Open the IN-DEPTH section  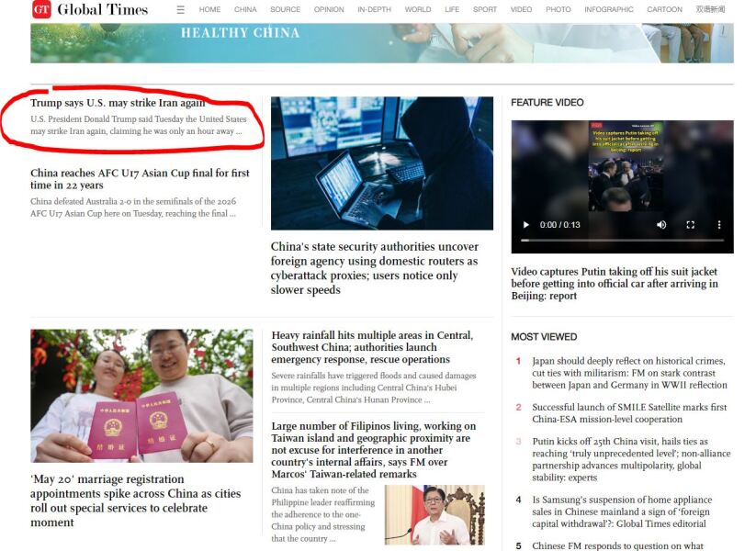(374, 9)
